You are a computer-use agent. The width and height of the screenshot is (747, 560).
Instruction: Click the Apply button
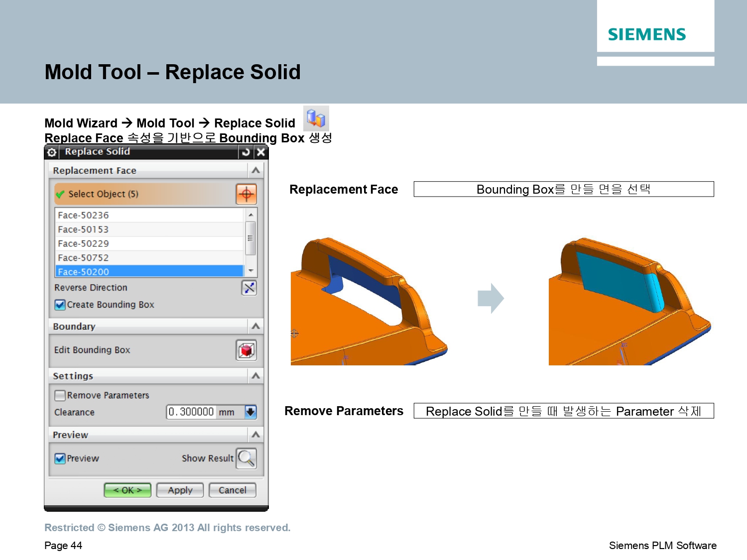[x=180, y=490]
